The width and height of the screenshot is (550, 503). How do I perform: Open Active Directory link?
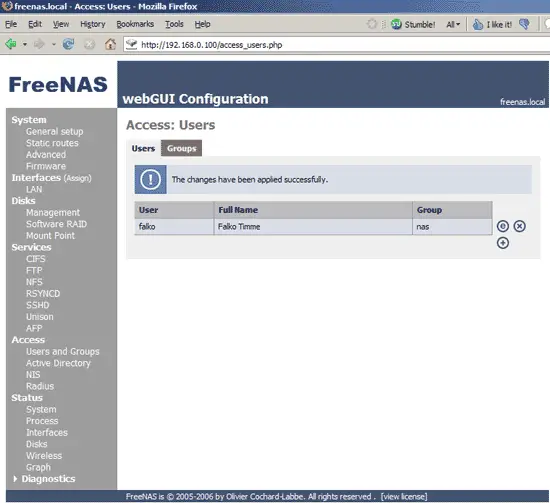(58, 363)
